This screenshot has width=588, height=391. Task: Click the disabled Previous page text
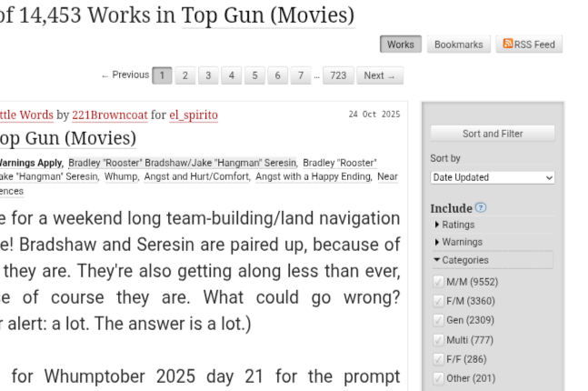tap(125, 75)
